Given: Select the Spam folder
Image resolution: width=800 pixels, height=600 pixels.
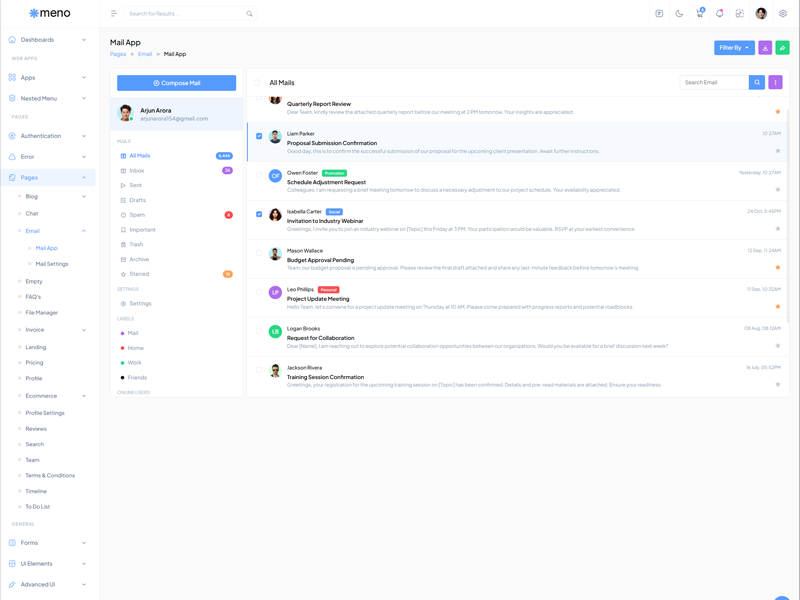Looking at the screenshot, I should click(137, 215).
